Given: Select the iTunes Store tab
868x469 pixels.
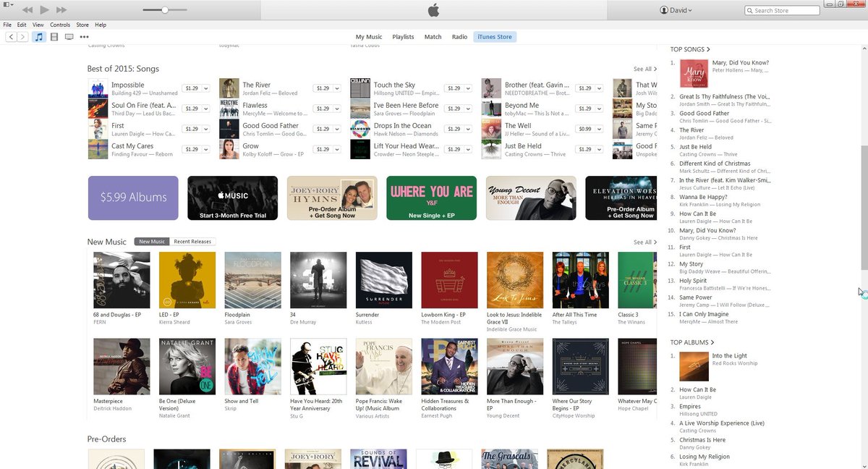Looking at the screenshot, I should 495,37.
